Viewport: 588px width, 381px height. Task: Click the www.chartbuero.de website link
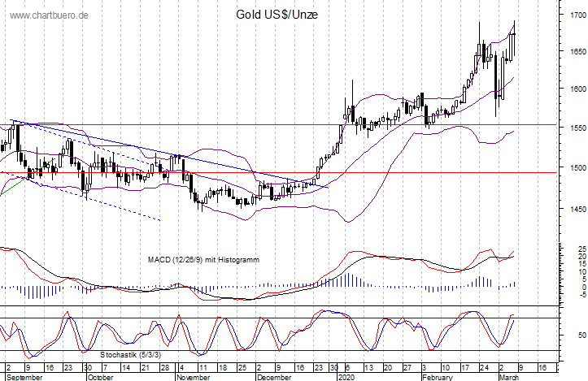(x=46, y=16)
